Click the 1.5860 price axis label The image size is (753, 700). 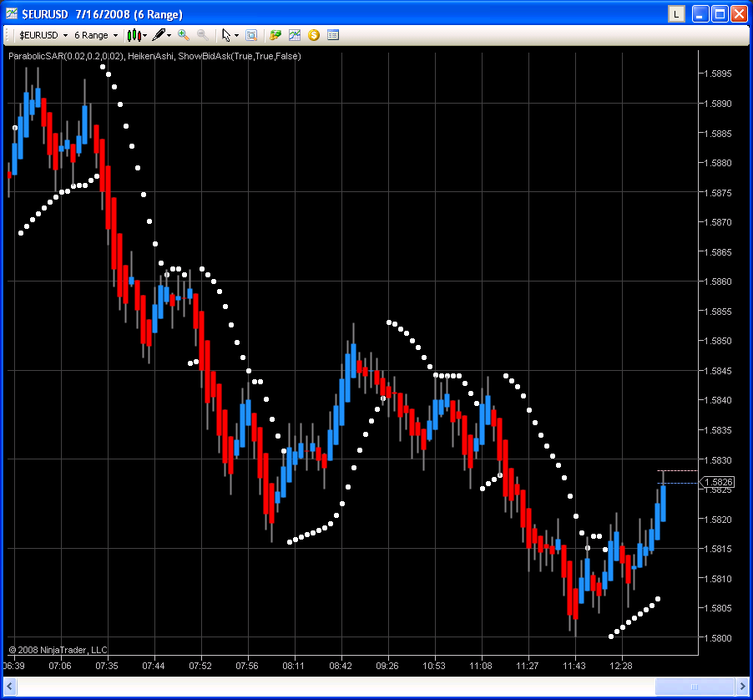pos(717,282)
